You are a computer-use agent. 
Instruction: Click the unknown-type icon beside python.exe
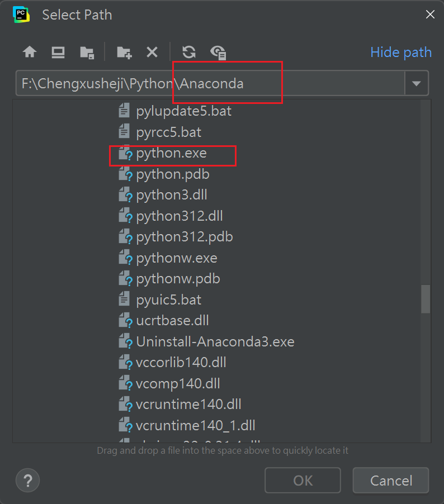pos(125,153)
